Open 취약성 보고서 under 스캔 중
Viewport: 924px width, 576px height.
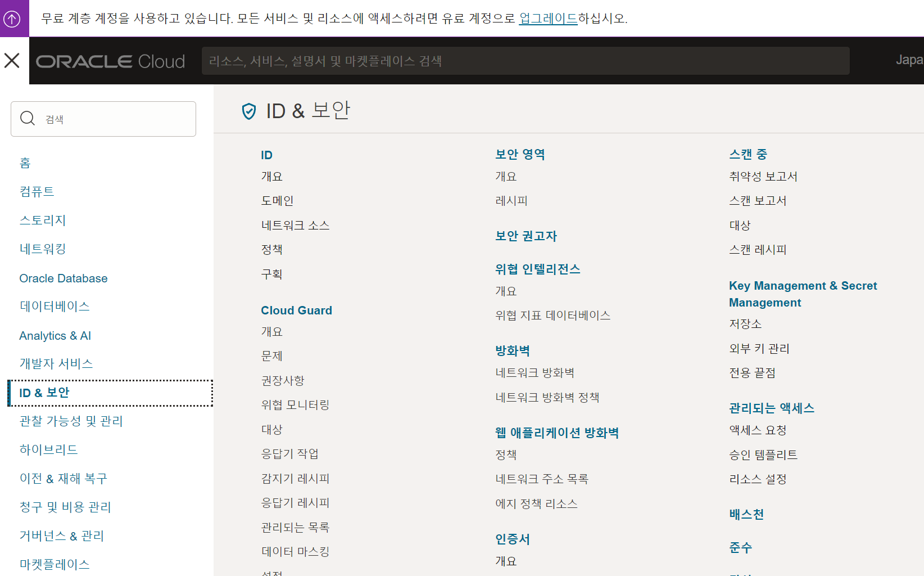pyautogui.click(x=763, y=177)
